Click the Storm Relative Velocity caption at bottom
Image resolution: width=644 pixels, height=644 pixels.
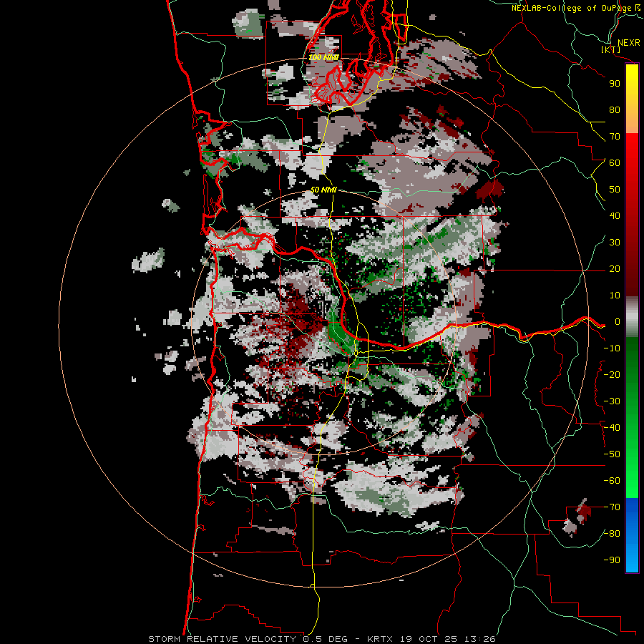tap(321, 639)
